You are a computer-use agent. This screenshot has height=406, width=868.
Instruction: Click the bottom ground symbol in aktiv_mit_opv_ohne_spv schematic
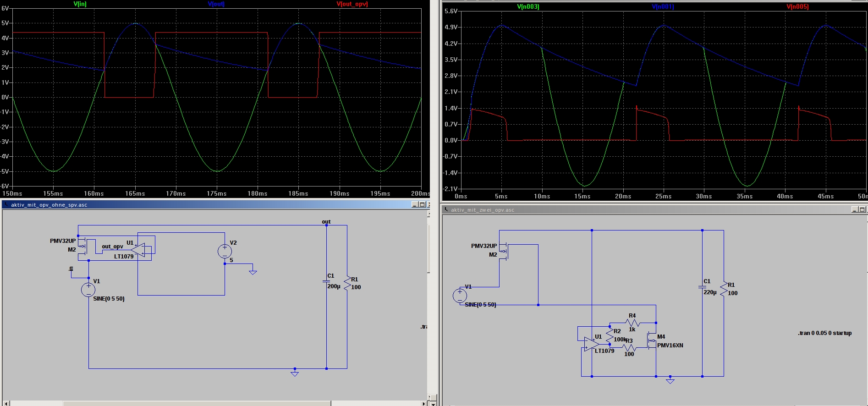pyautogui.click(x=295, y=374)
